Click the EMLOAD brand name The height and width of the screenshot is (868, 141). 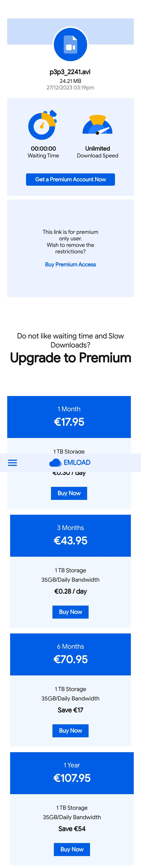coord(77,463)
